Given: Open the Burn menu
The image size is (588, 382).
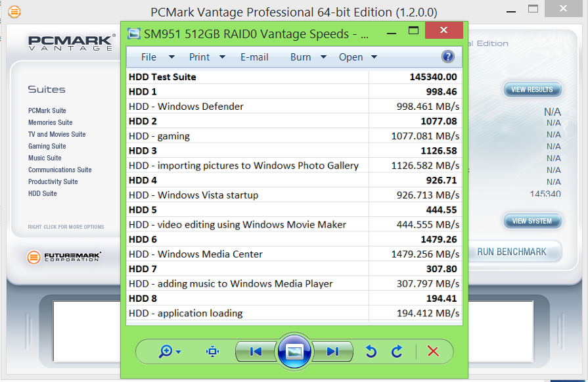Looking at the screenshot, I should coord(300,57).
